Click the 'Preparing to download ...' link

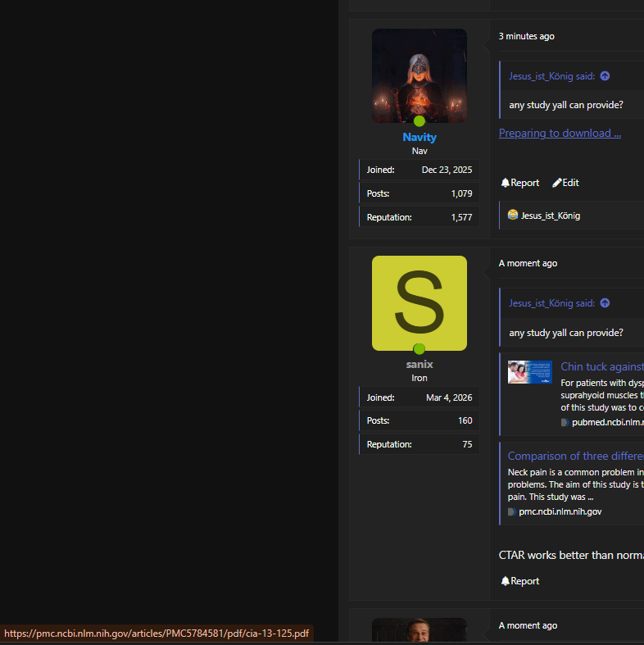pos(560,134)
